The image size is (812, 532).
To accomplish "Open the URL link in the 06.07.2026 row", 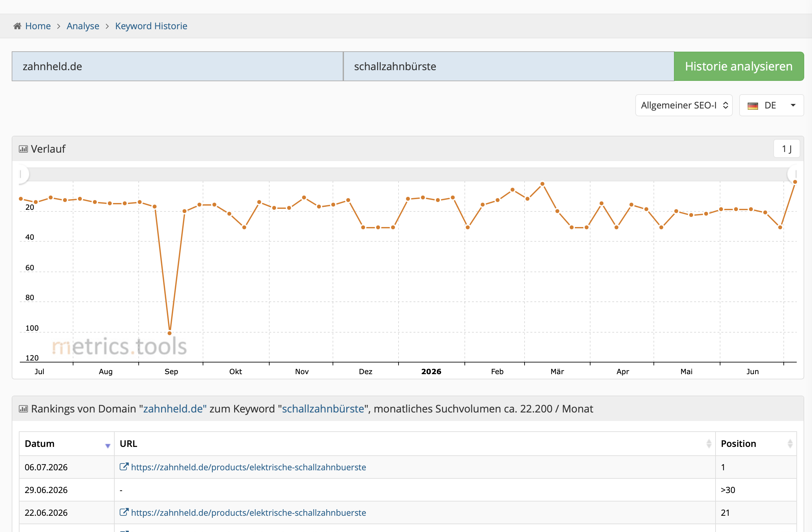I will pyautogui.click(x=248, y=467).
